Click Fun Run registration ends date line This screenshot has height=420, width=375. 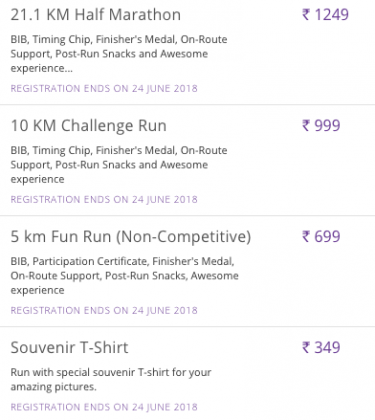[x=104, y=310]
